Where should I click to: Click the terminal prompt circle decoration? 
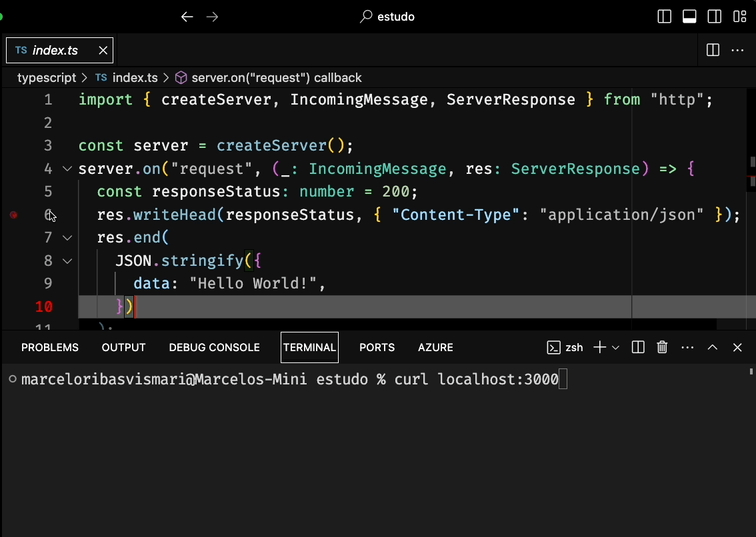click(13, 379)
